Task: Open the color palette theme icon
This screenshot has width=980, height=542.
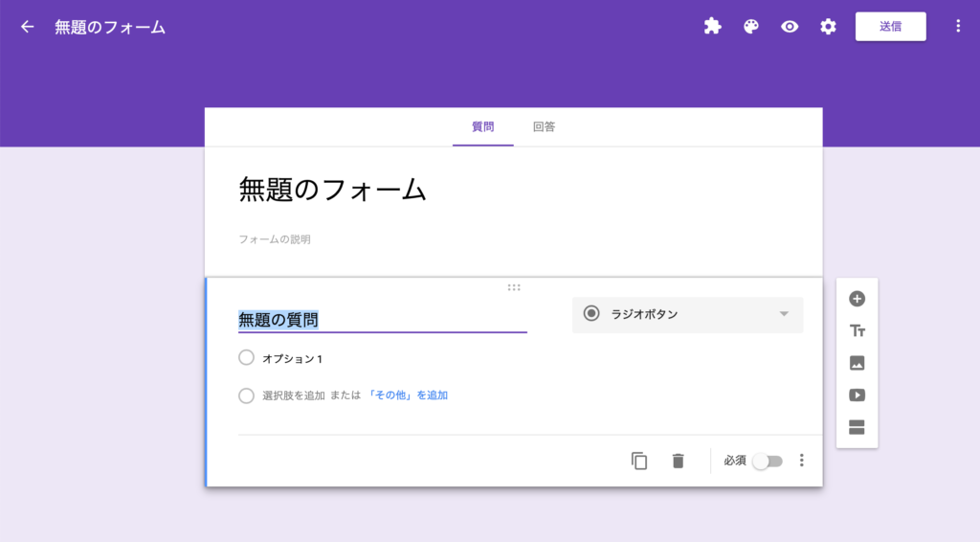Action: coord(751,26)
